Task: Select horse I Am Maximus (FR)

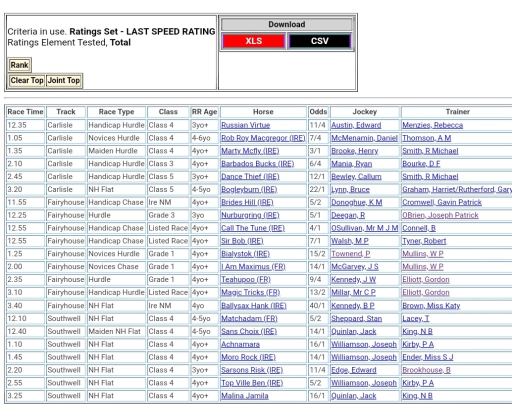Action: (x=253, y=267)
